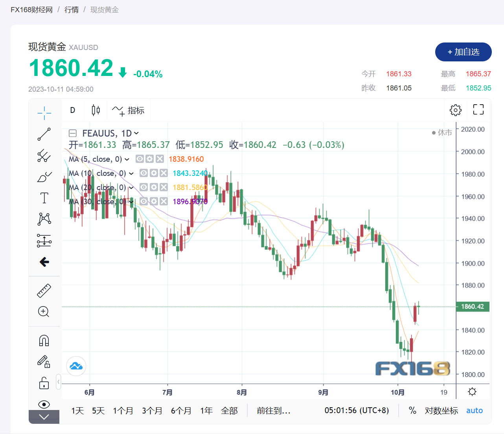Select the XABCD pattern tool
The width and height of the screenshot is (504, 434).
(x=44, y=219)
